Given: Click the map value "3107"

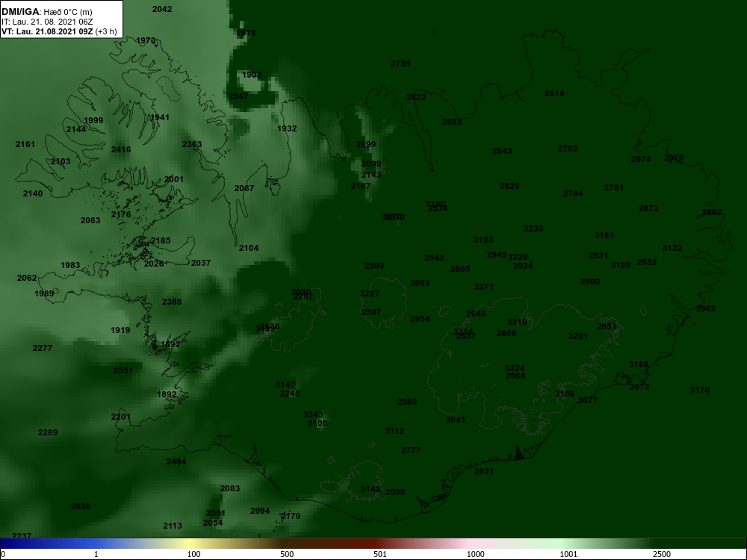Looking at the screenshot, I should [x=361, y=186].
